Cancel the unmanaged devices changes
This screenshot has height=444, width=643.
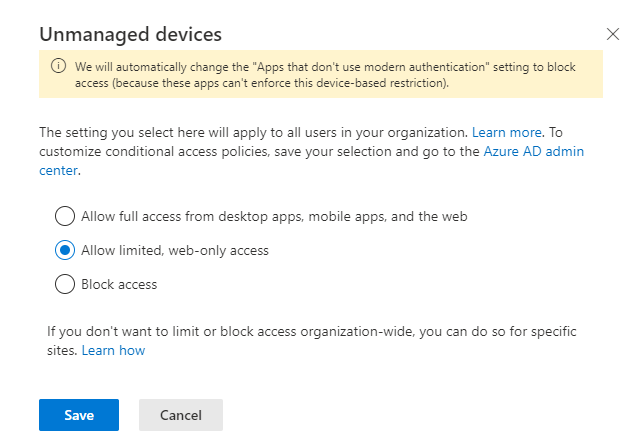(x=181, y=415)
